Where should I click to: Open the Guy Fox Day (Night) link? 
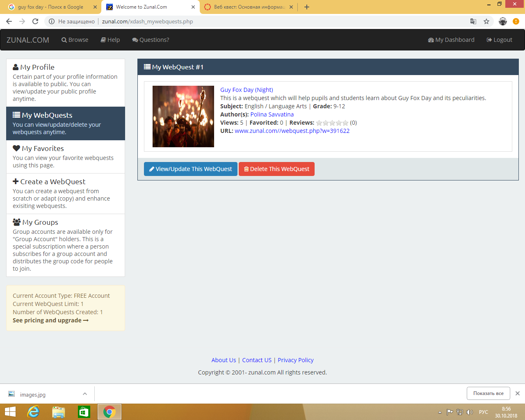point(247,90)
